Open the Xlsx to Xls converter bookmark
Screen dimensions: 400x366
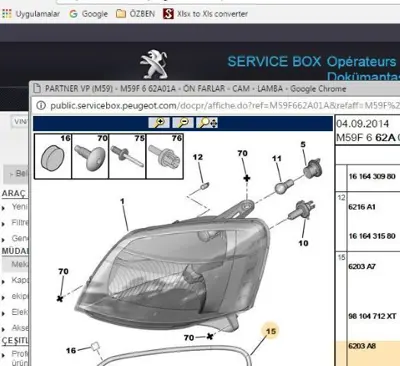206,14
